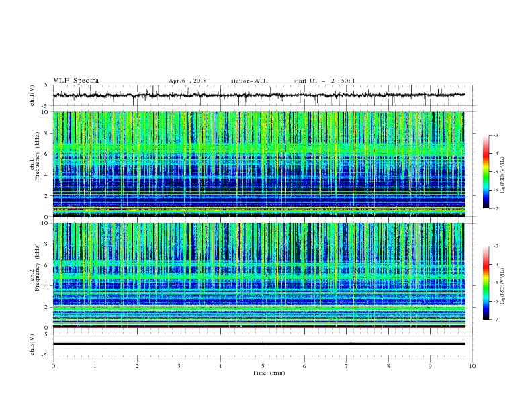The width and height of the screenshot is (532, 411).
Task: Click the "ch.3(V)" axis label
Action: coord(32,345)
